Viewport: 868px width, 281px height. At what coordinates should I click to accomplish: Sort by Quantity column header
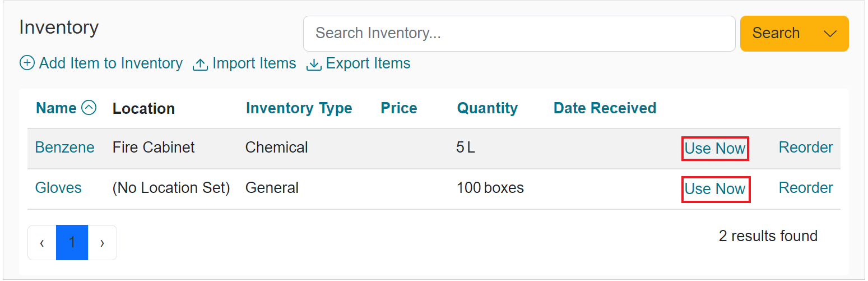[x=488, y=108]
